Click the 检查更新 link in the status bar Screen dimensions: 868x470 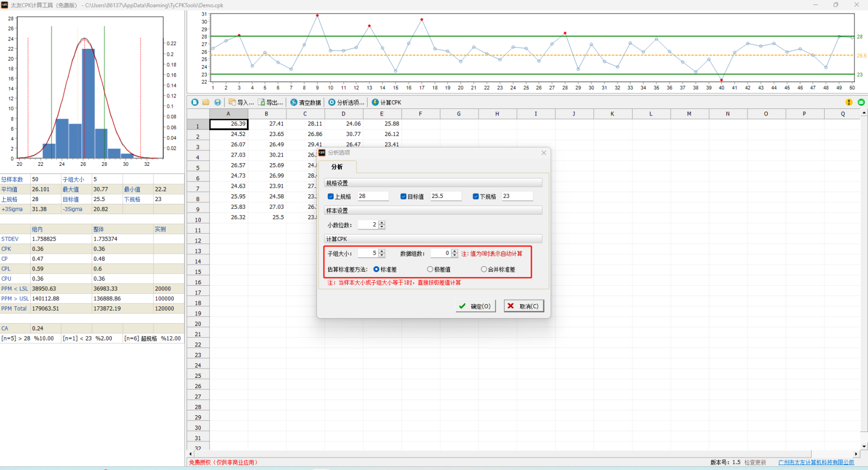tap(755, 462)
